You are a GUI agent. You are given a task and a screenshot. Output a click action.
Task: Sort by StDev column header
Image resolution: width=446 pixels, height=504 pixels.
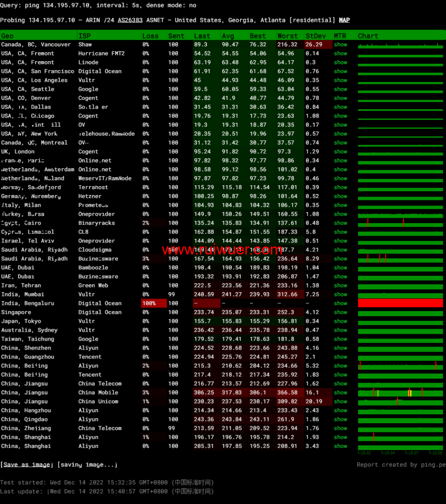click(x=315, y=36)
